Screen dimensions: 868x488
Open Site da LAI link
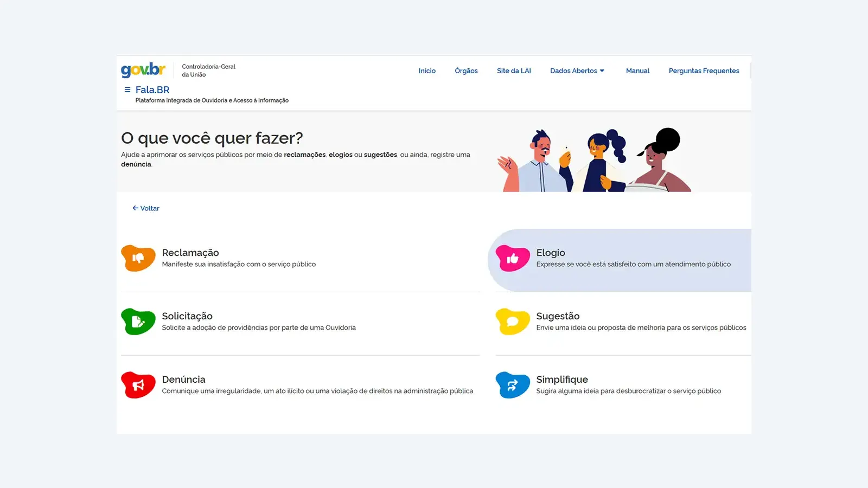click(514, 71)
